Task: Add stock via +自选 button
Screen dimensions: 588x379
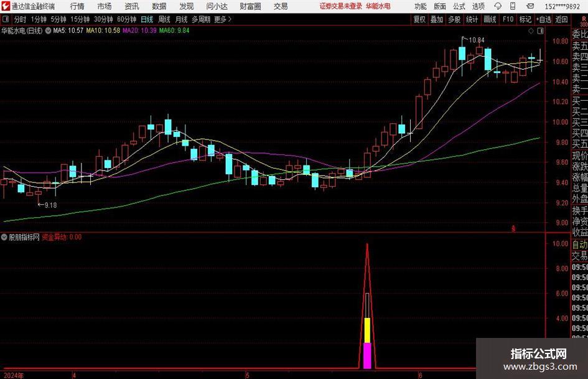Action: (544, 19)
